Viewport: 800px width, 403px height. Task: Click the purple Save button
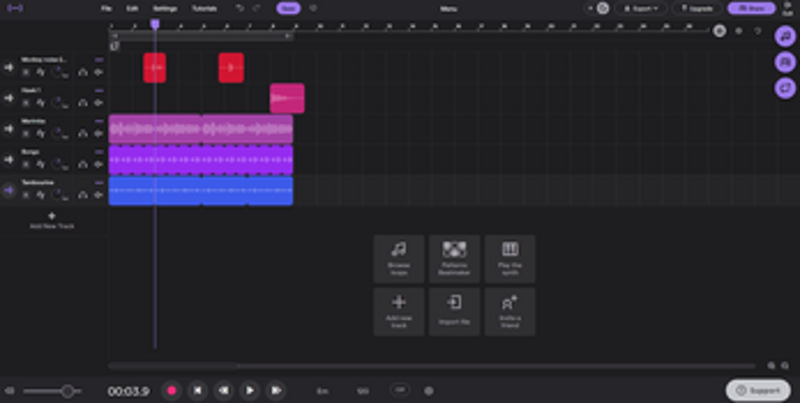[288, 8]
